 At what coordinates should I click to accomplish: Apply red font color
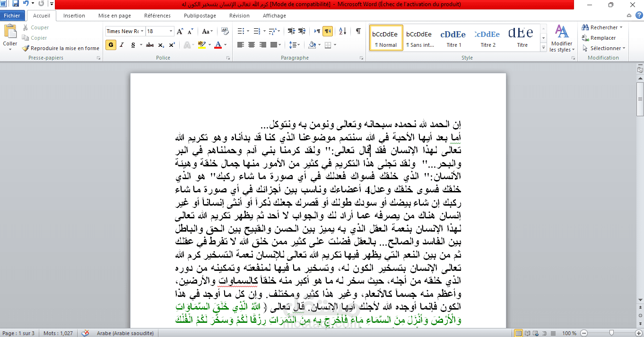coord(218,45)
